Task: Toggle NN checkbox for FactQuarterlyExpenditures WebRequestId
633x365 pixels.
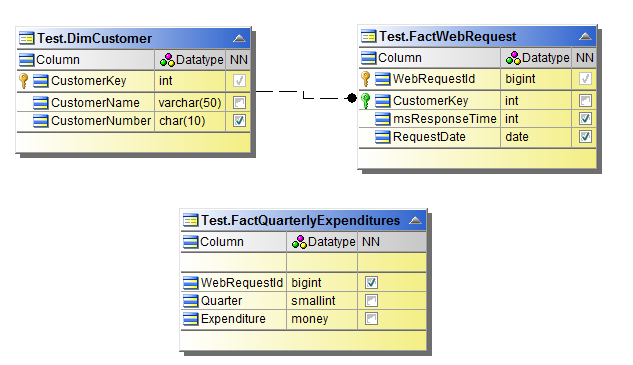Action: (x=371, y=283)
